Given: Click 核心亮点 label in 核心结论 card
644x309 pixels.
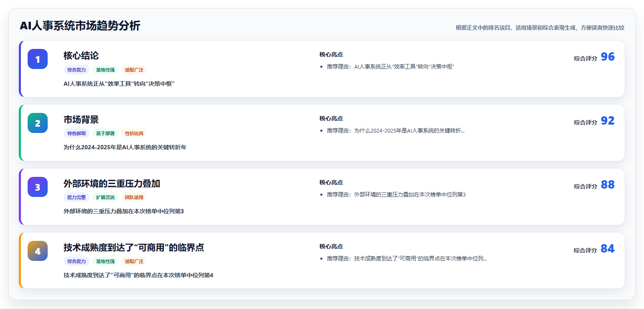Looking at the screenshot, I should [331, 54].
